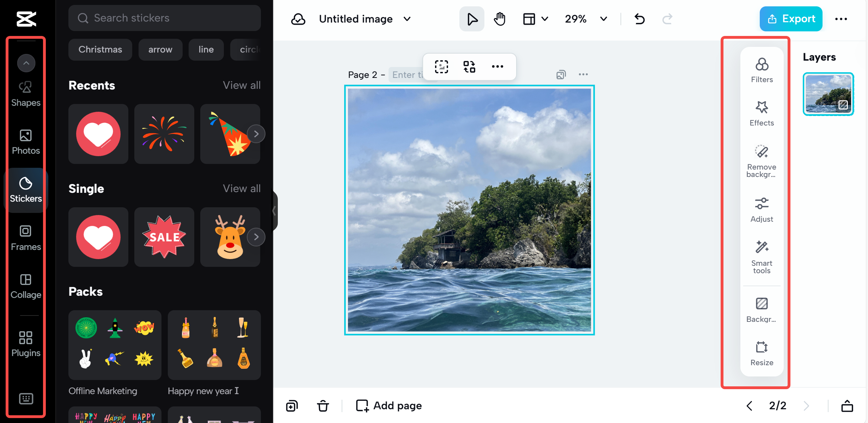The height and width of the screenshot is (423, 868).
Task: Click the Search stickers field
Action: [x=164, y=18]
